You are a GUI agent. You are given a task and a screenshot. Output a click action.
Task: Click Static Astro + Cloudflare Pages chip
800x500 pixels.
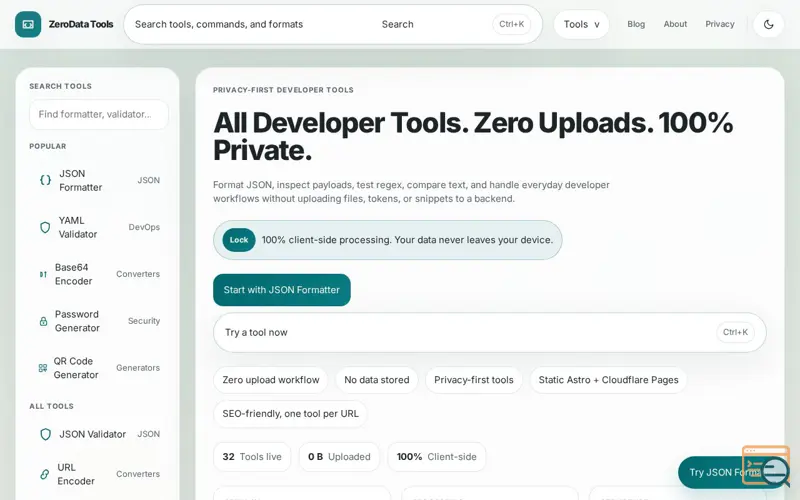(608, 380)
